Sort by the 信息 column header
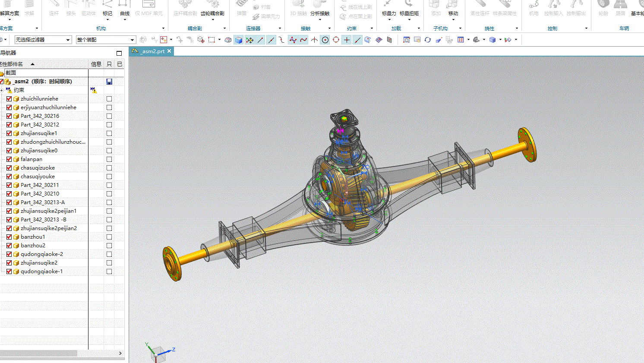Screen dimensions: 644x363 click(96, 64)
